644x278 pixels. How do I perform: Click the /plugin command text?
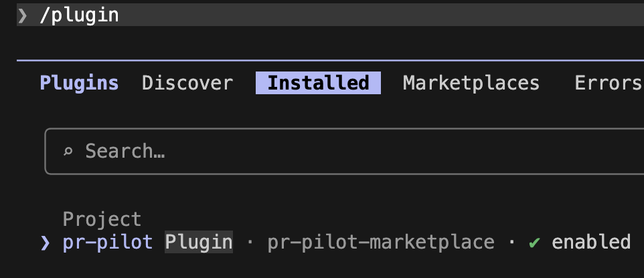[x=79, y=15]
